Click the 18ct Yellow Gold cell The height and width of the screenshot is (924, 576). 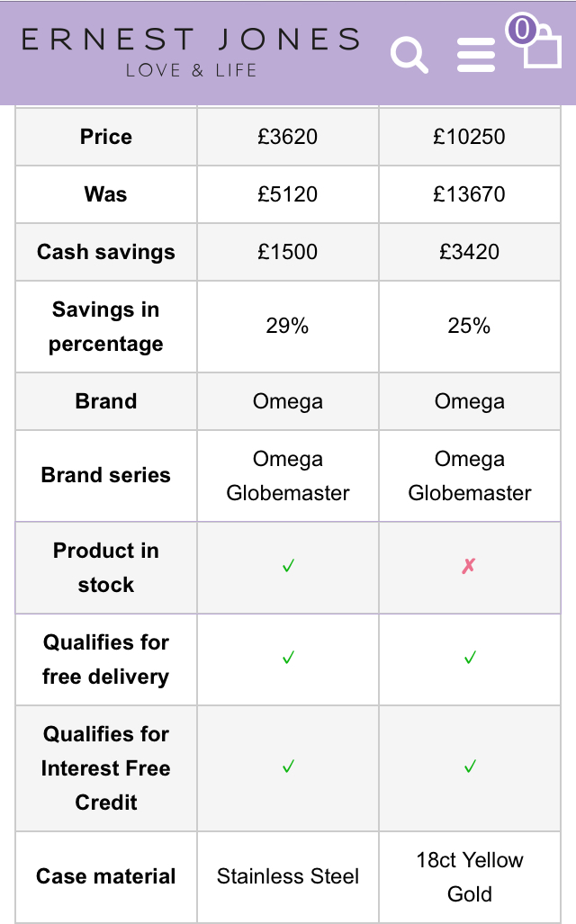[469, 876]
